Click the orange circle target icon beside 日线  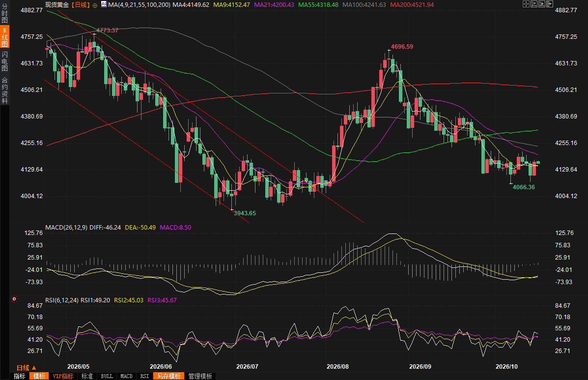click(95, 5)
